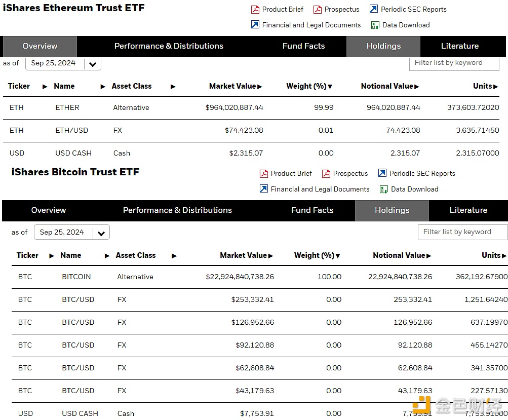Select Ethereum Holdings tab

[383, 46]
